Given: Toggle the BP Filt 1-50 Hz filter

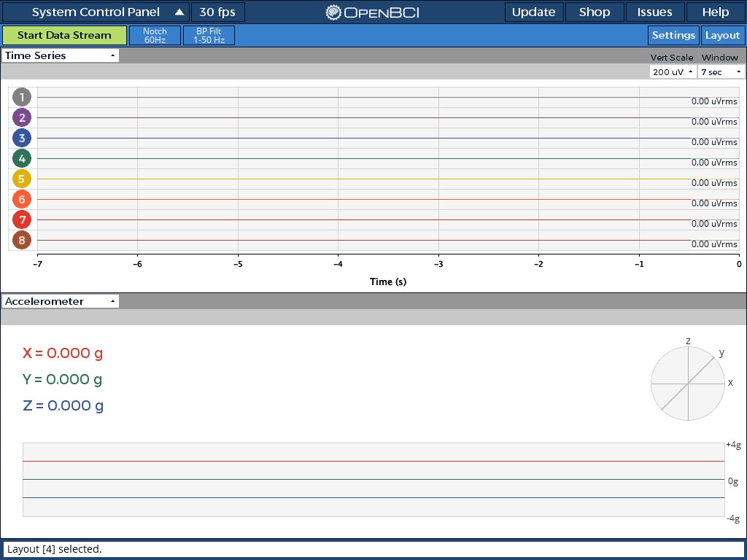Looking at the screenshot, I should (209, 34).
